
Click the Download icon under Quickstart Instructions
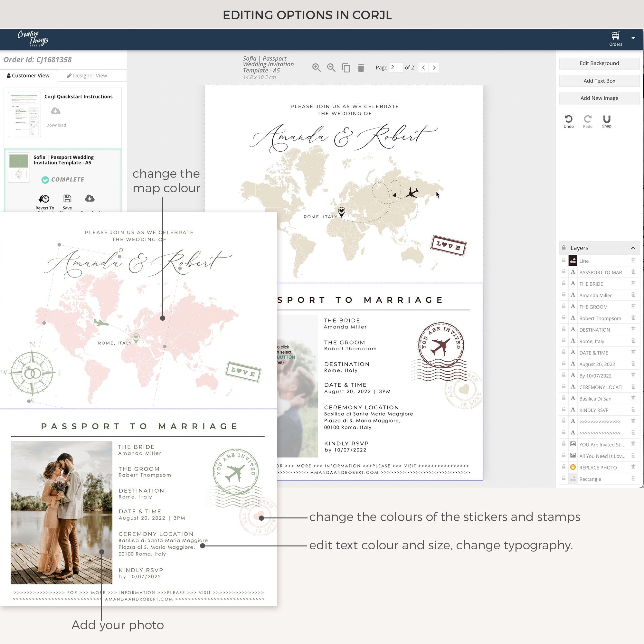click(56, 112)
